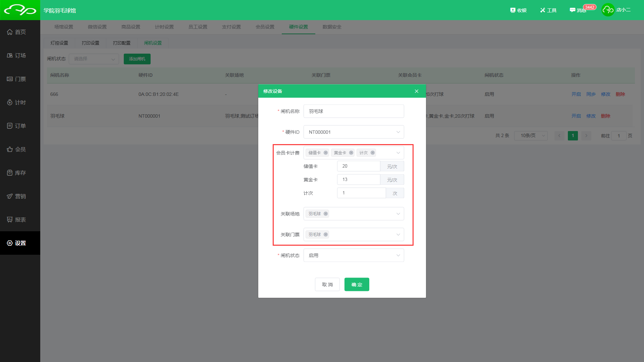Close the 修改设备 dialog
Screen dimensions: 644x362
[416, 91]
